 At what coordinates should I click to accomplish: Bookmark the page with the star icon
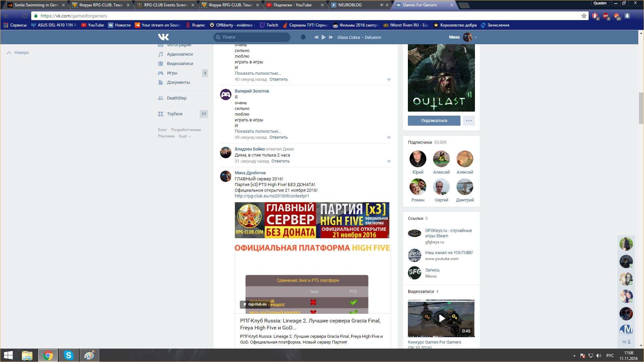pyautogui.click(x=584, y=16)
